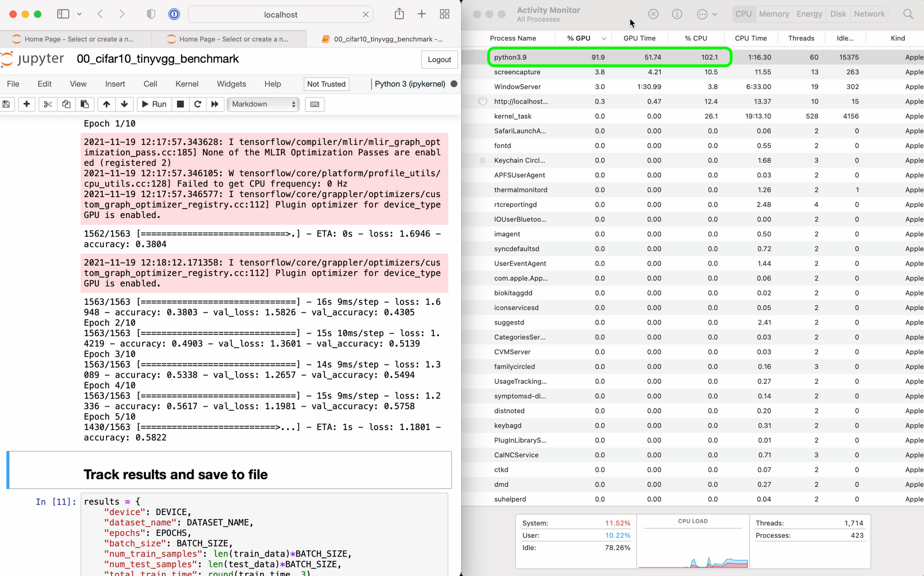Screen dimensions: 924x576
Task: Select the Markdown cell type dropdown
Action: (262, 103)
